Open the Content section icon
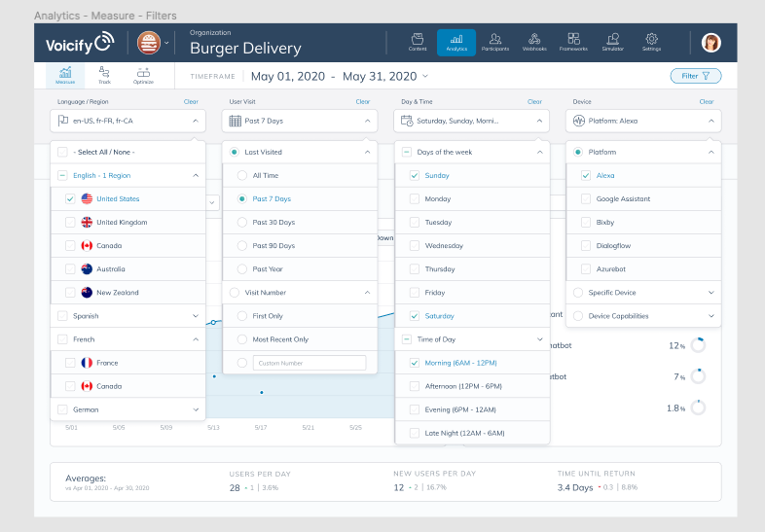The width and height of the screenshot is (765, 532). (x=418, y=42)
